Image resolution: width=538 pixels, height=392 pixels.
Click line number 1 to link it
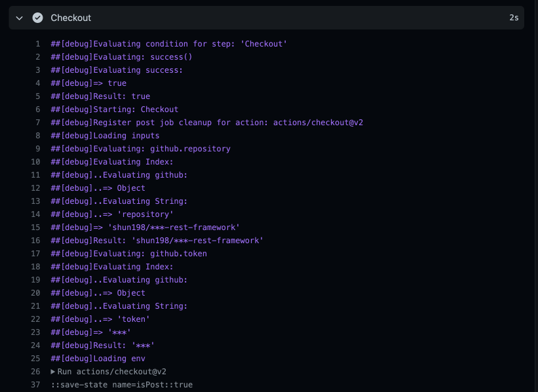point(37,43)
